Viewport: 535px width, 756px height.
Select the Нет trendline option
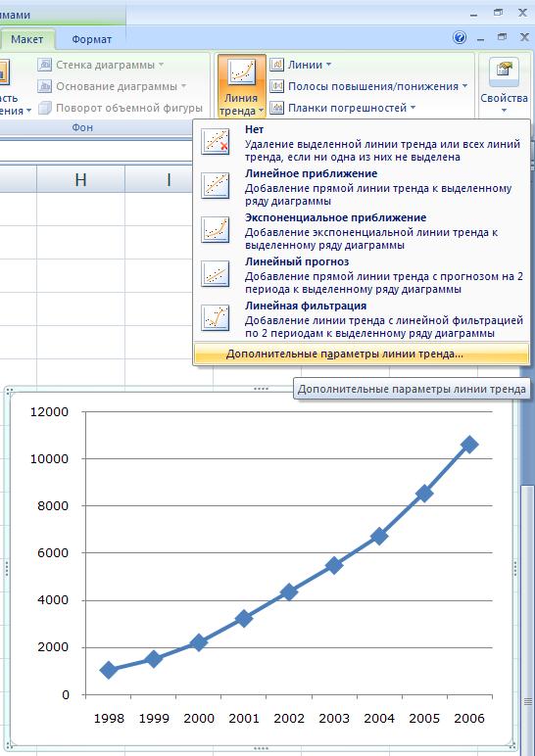[x=361, y=143]
